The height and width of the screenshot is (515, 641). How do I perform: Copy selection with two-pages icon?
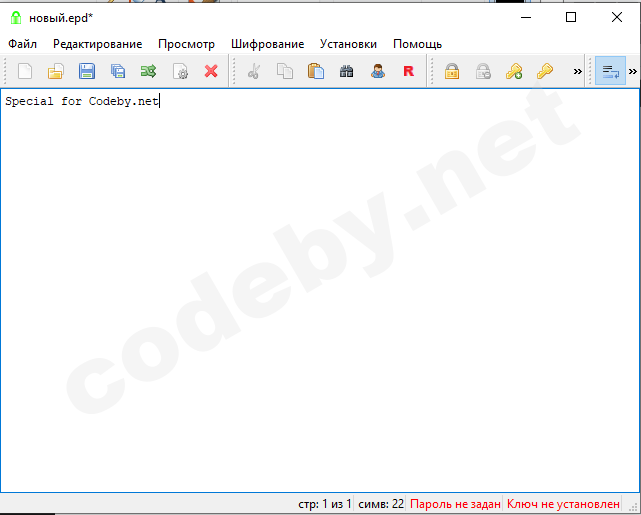(285, 72)
